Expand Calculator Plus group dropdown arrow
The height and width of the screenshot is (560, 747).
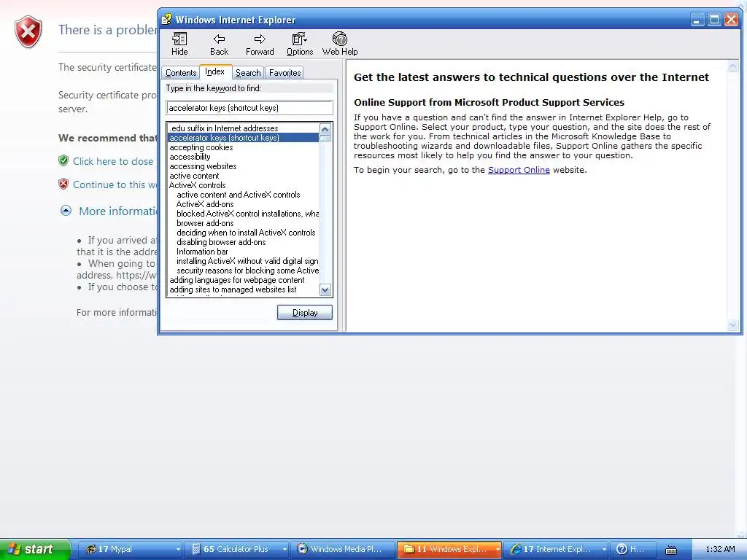285,550
